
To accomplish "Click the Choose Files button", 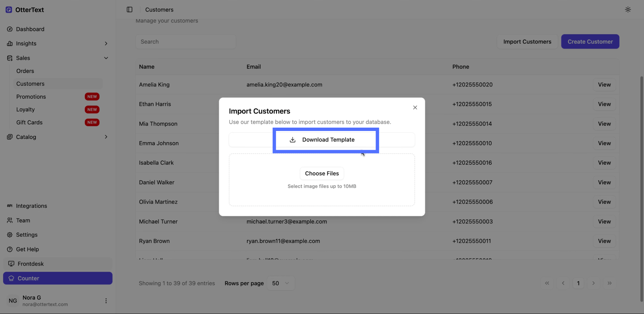I will tap(322, 174).
